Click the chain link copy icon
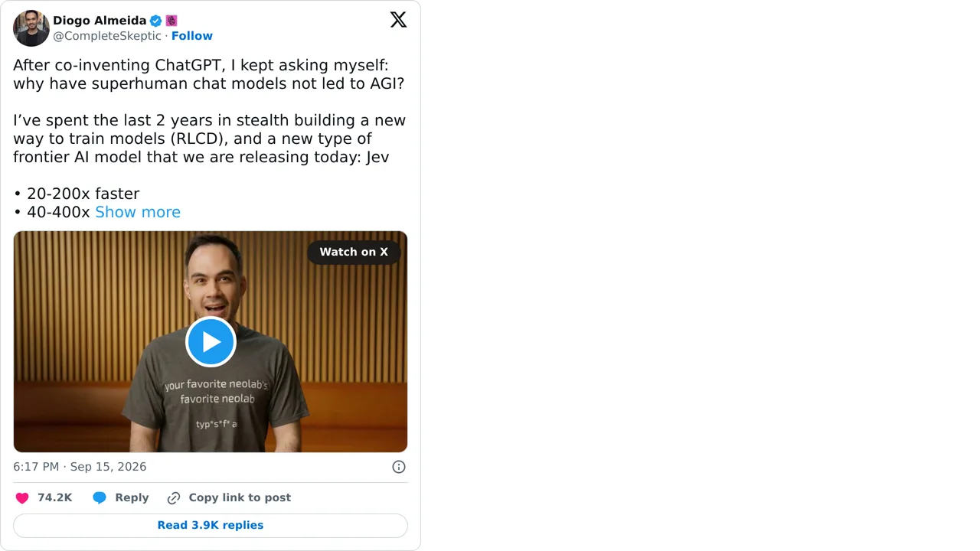This screenshot has width=980, height=551. 174,497
